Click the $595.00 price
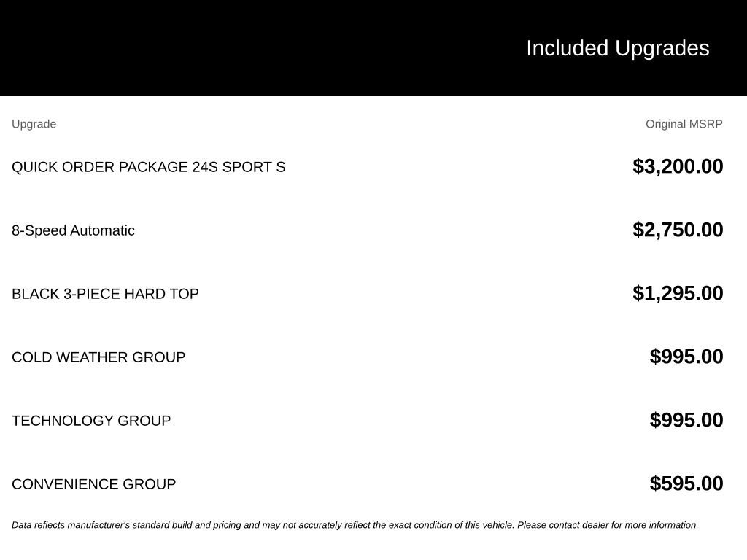The image size is (747, 560). 686,483
